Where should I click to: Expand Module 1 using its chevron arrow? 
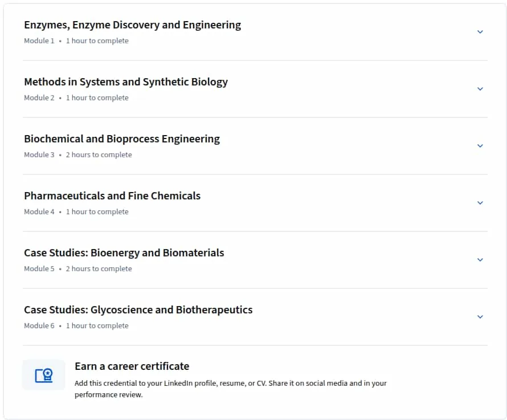(480, 32)
